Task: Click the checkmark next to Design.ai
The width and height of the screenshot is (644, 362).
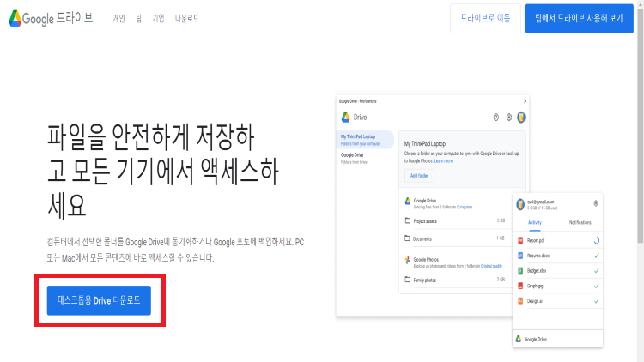Action: [x=597, y=301]
